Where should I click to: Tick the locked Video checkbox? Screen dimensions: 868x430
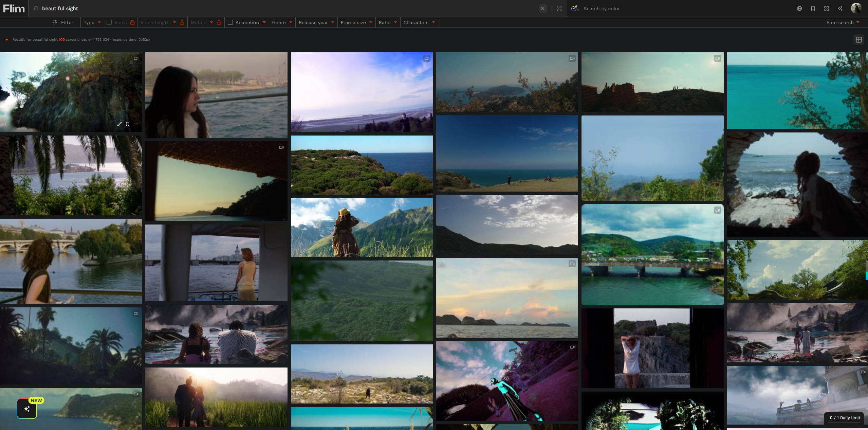coord(109,22)
